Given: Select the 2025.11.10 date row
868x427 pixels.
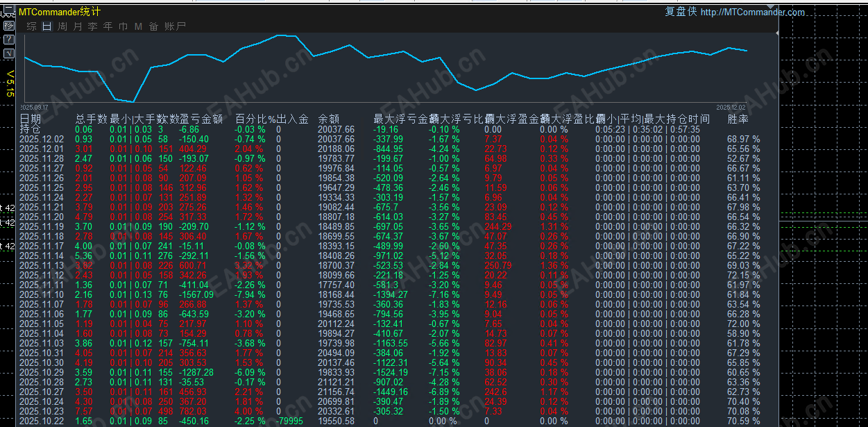Looking at the screenshot, I should (41, 295).
